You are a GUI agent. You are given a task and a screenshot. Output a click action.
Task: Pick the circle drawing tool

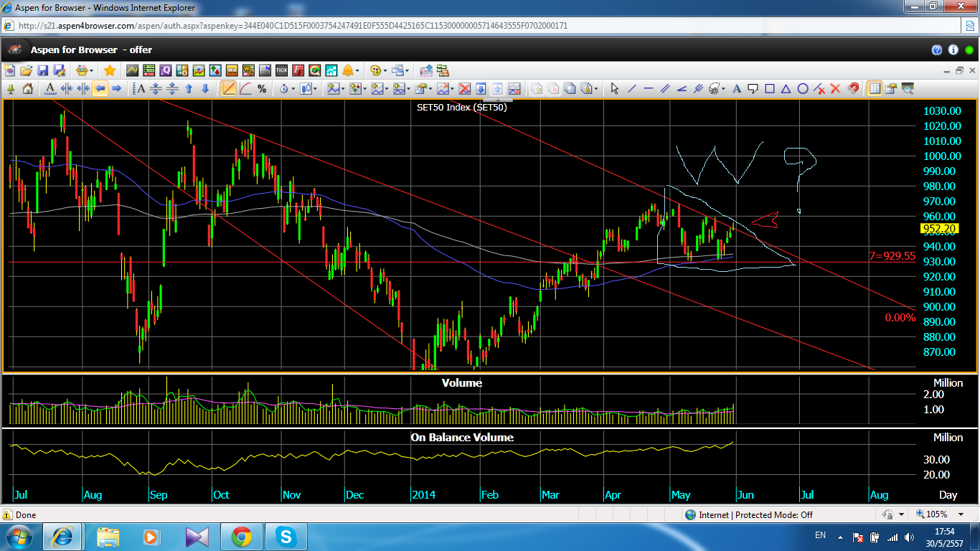pyautogui.click(x=803, y=89)
